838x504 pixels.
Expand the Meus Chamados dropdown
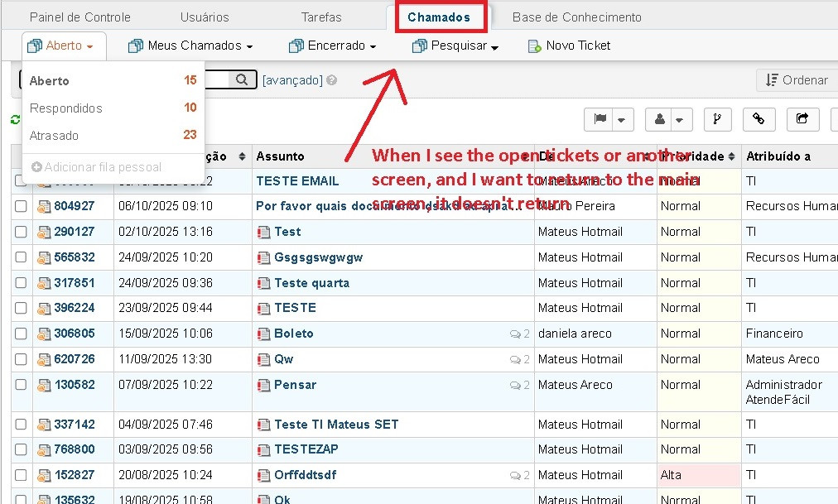pyautogui.click(x=190, y=46)
